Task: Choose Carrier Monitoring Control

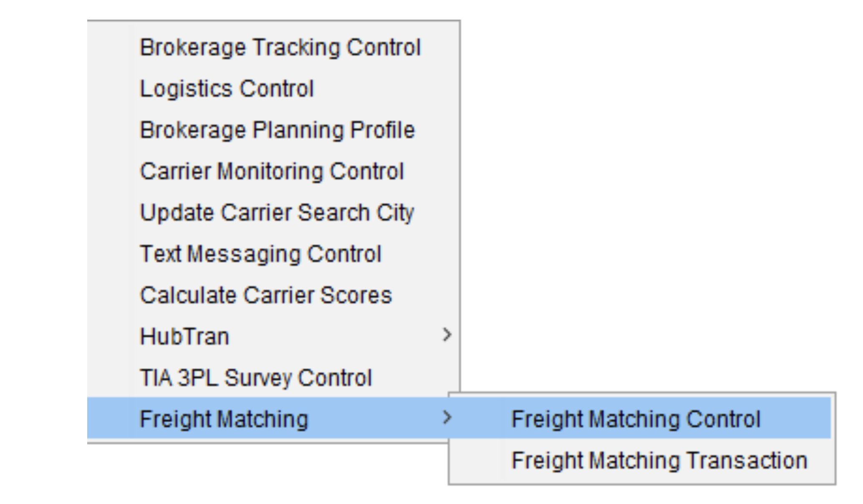Action: [272, 171]
